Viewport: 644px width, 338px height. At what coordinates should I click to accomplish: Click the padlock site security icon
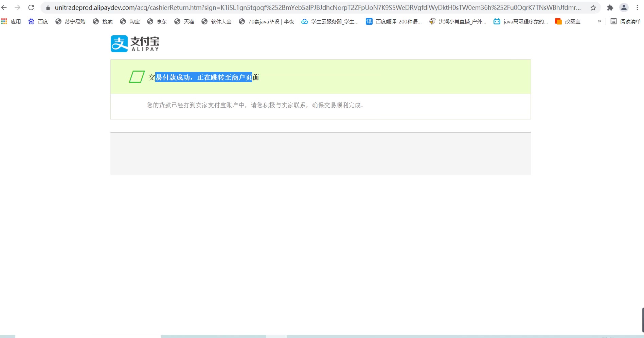(48, 8)
